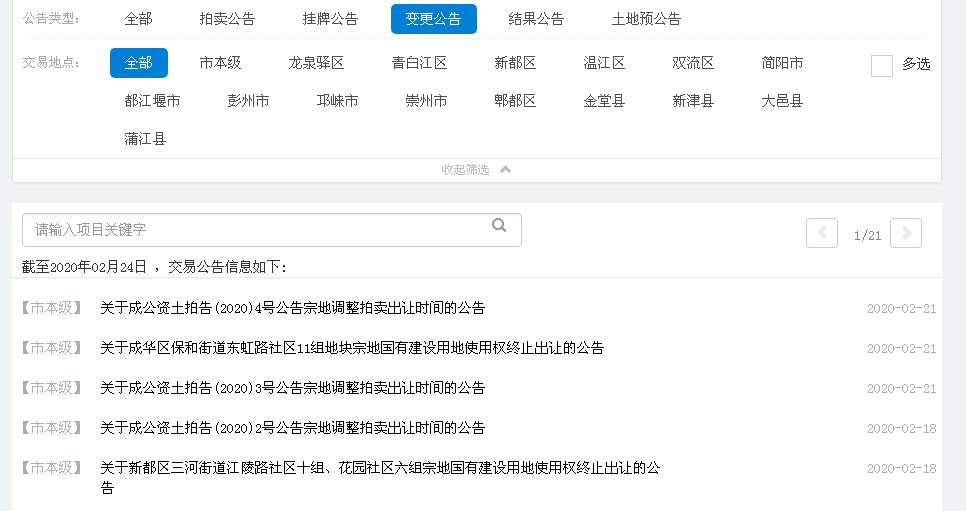Click the search magnifier icon

tap(499, 226)
